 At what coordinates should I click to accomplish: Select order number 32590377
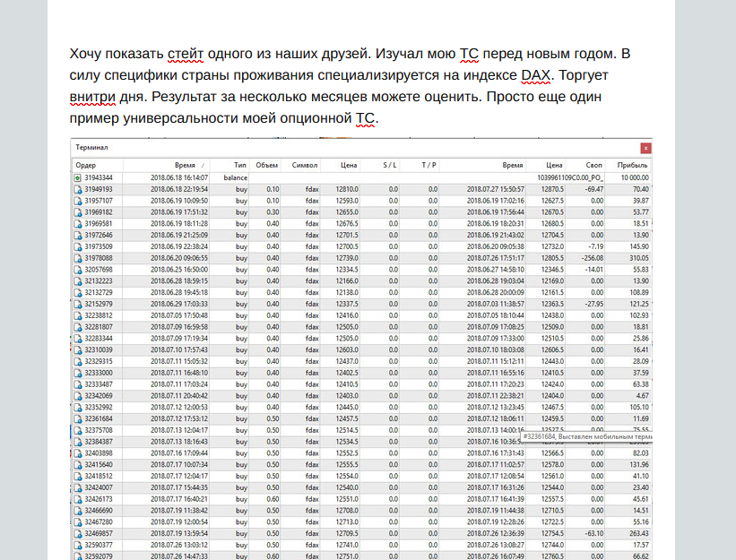[99, 545]
